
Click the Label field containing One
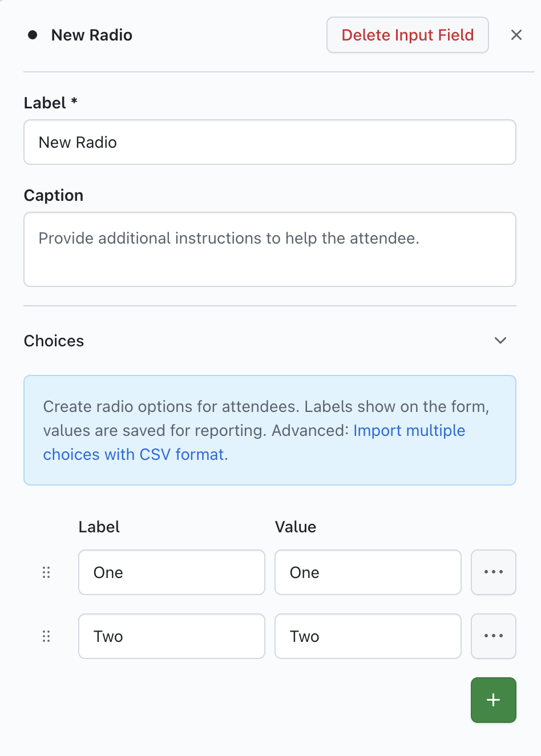pyautogui.click(x=171, y=572)
